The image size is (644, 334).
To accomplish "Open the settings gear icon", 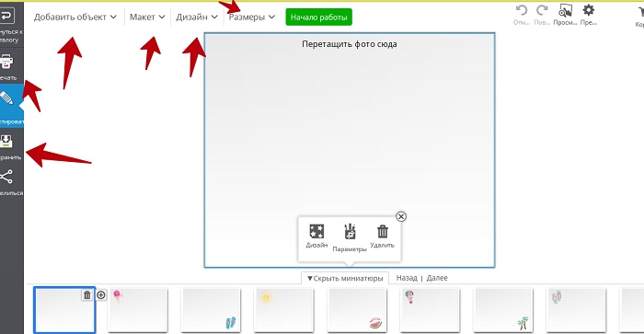I will (589, 10).
